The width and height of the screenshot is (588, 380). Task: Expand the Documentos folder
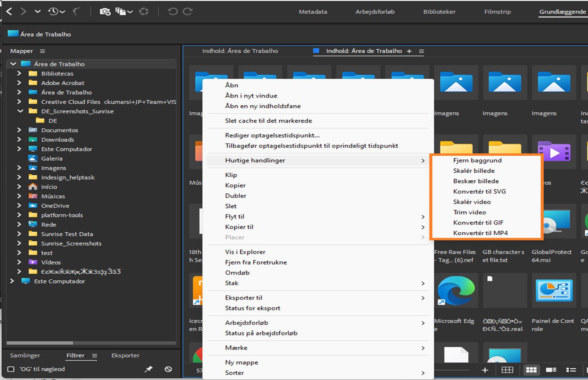pos(19,130)
